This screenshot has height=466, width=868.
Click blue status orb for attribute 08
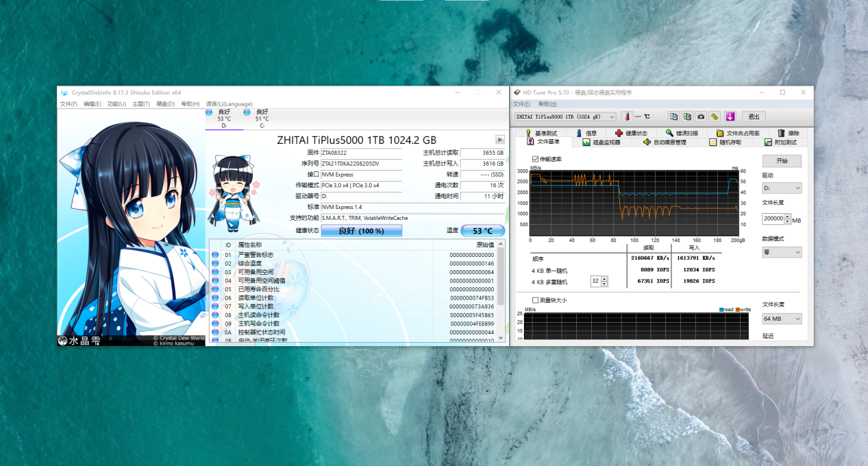[x=215, y=315]
